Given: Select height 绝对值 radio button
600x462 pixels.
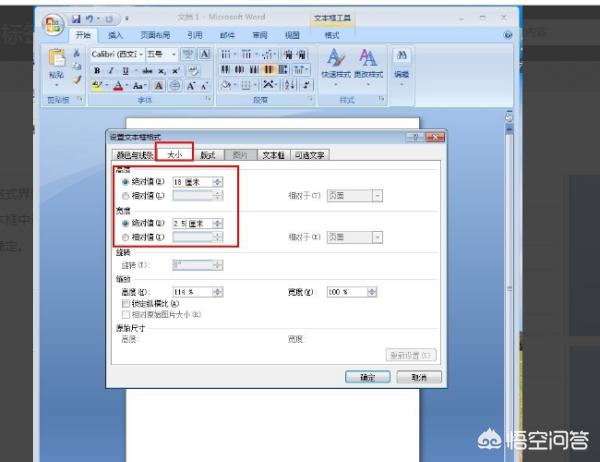Looking at the screenshot, I should click(125, 182).
